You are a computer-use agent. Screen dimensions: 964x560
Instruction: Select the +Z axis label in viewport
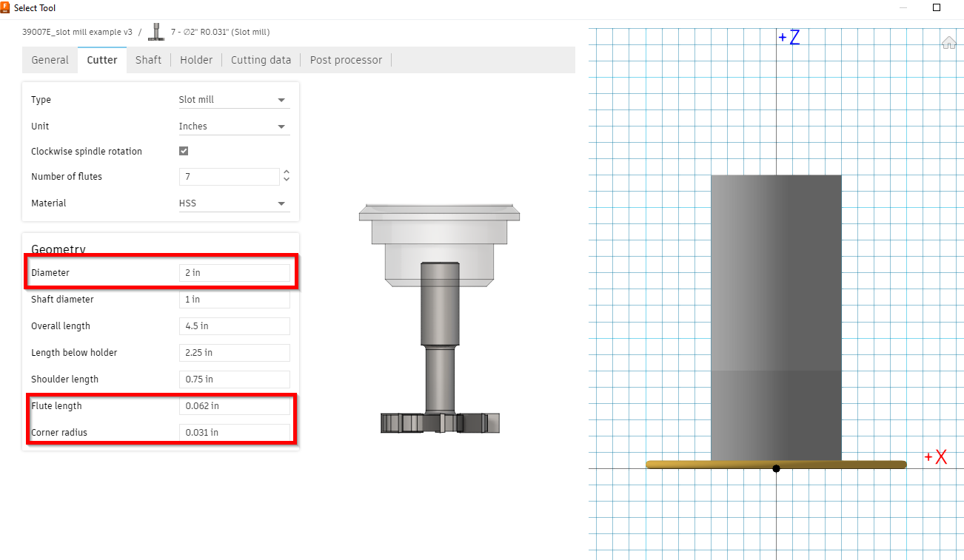(x=789, y=36)
